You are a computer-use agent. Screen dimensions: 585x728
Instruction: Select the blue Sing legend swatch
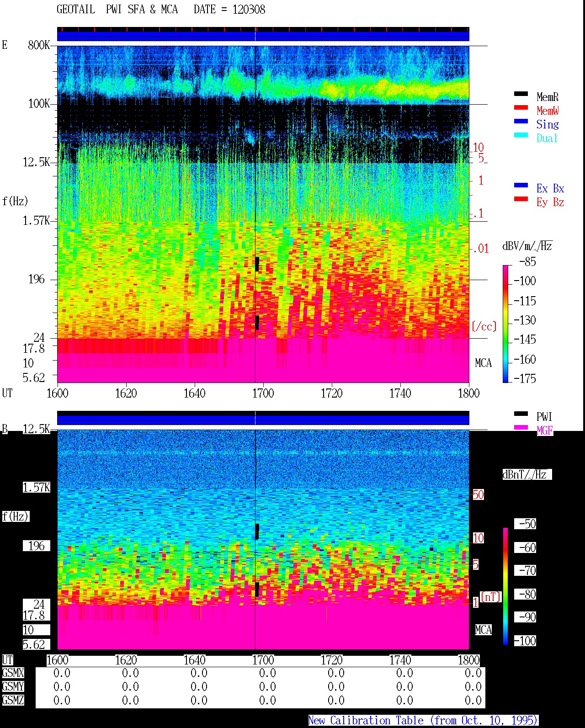pyautogui.click(x=521, y=122)
